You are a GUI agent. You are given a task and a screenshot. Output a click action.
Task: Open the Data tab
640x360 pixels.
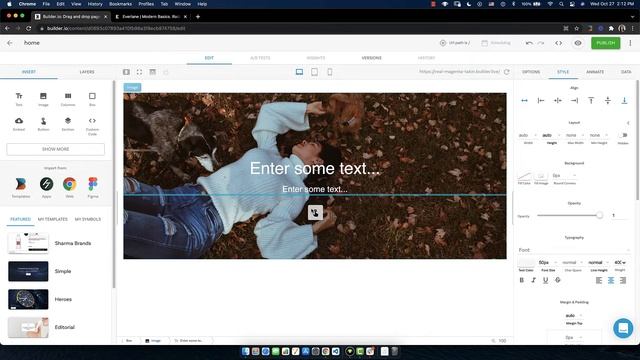[626, 72]
